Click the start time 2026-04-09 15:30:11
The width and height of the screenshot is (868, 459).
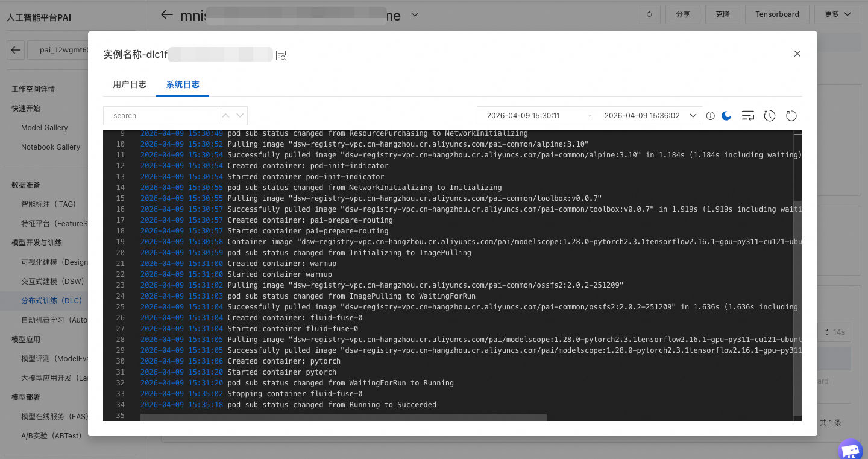[523, 115]
